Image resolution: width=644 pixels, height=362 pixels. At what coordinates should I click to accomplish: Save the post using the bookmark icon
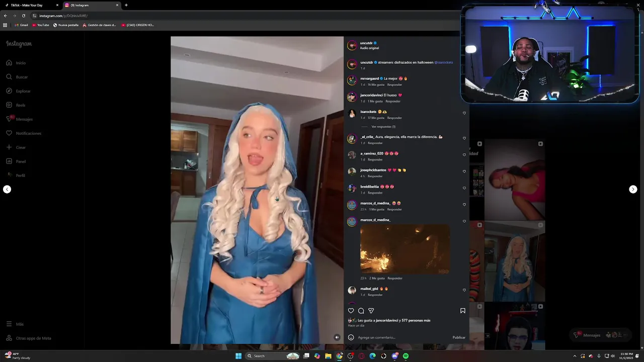point(463,311)
